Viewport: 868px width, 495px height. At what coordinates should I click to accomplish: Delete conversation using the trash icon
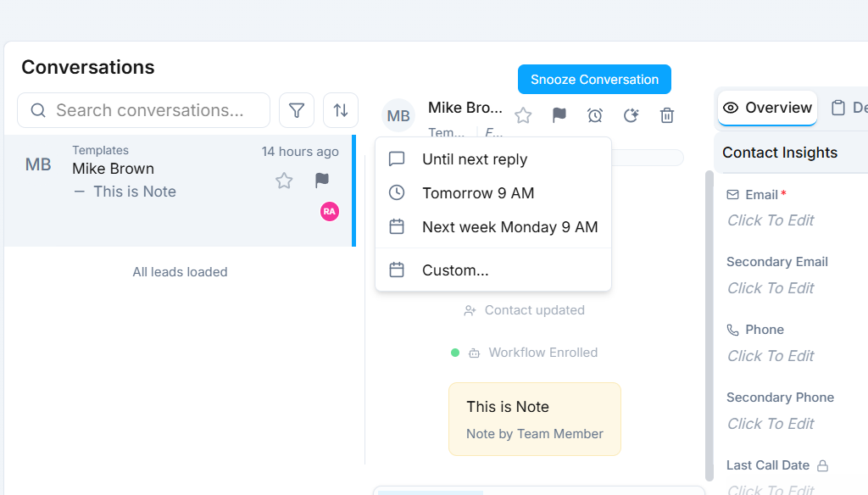667,115
